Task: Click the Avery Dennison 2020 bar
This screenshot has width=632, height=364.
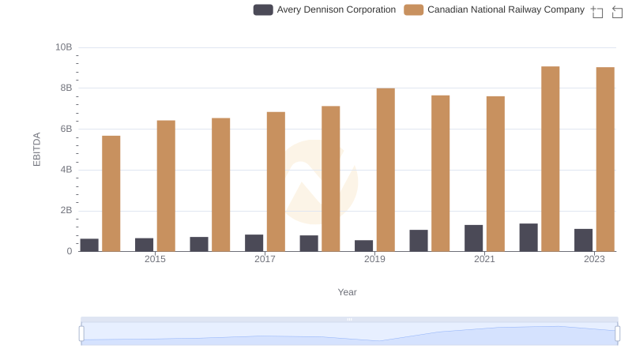Action: point(419,241)
